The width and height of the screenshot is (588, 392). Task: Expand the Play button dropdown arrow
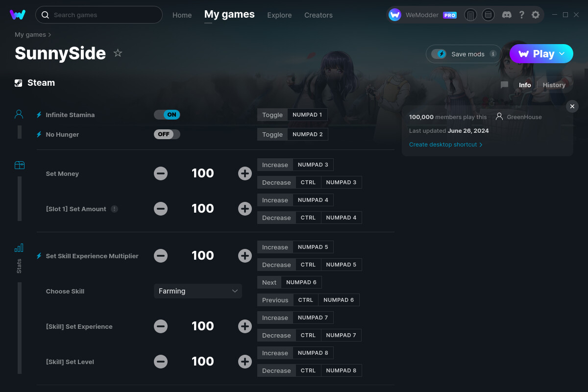tap(562, 53)
